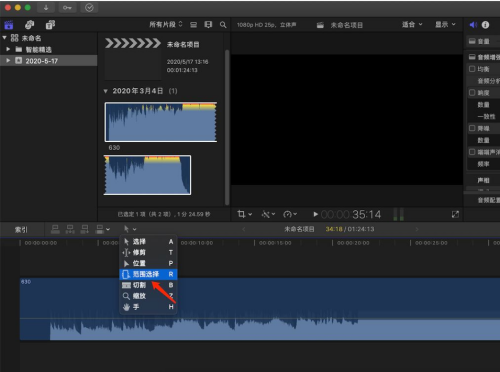Screen dimensions: 500x372
Task: Open the 显示 view options dropdown
Action: point(445,25)
